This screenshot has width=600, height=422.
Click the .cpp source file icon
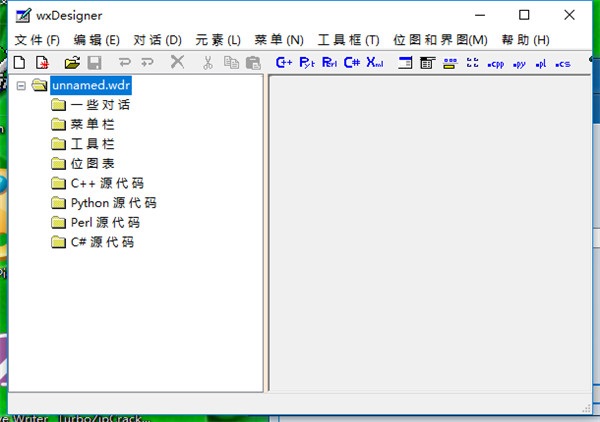(496, 64)
